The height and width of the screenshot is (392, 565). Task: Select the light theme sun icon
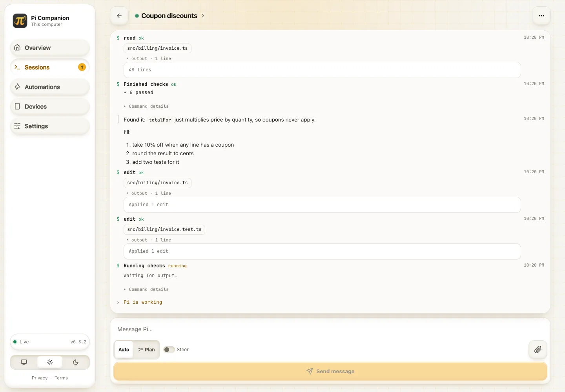50,362
